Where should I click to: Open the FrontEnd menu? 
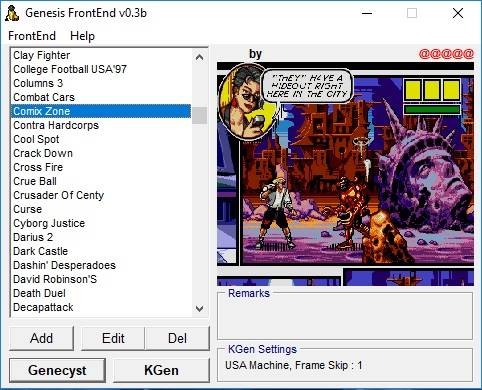coord(32,36)
